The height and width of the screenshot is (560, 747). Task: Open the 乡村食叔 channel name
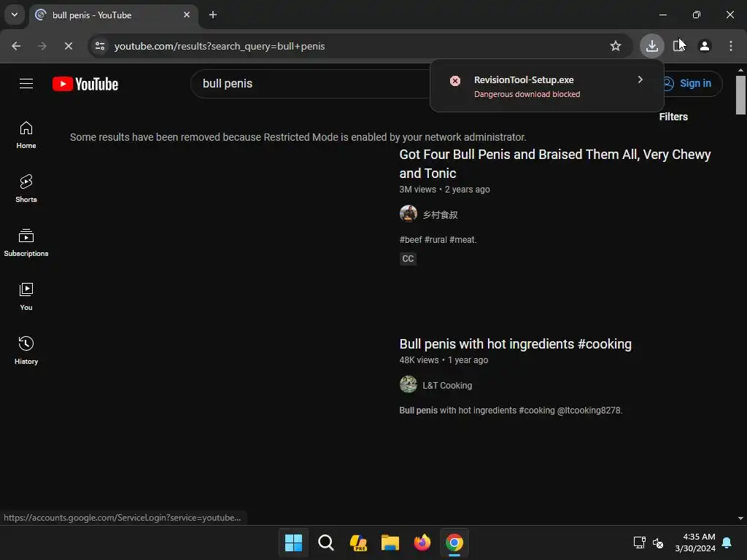tap(440, 215)
